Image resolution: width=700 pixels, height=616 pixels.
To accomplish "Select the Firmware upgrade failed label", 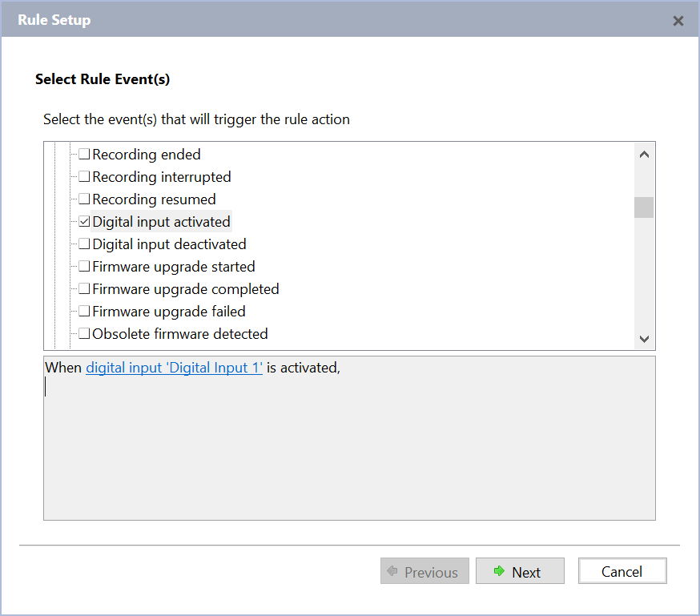I will point(169,312).
